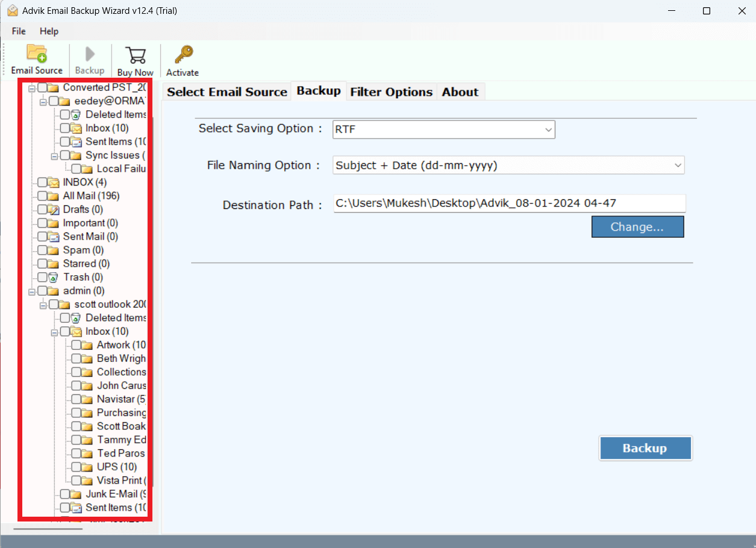Image resolution: width=756 pixels, height=548 pixels.
Task: Click the Local Failures folder icon
Action: [88, 169]
